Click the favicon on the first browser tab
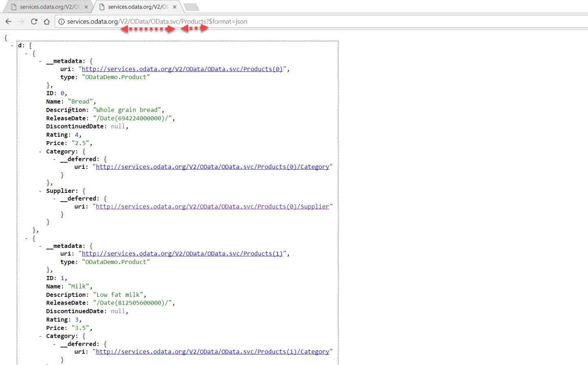 (x=14, y=7)
